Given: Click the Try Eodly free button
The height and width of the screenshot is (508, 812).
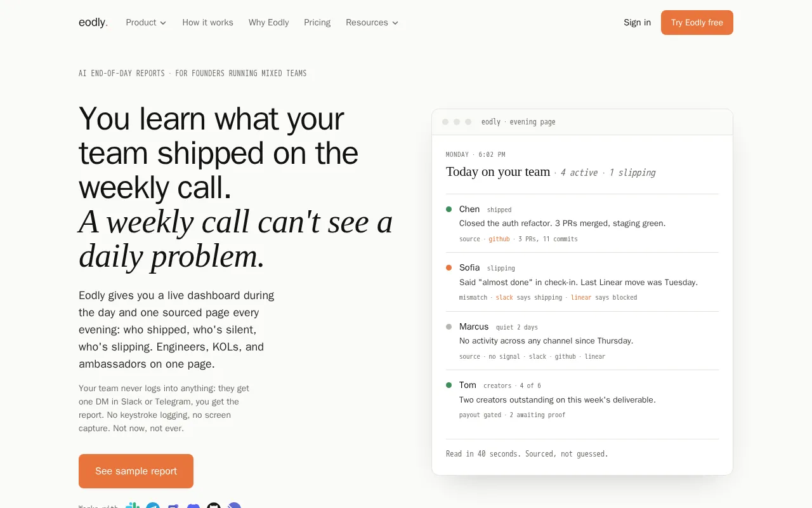Looking at the screenshot, I should coord(697,22).
